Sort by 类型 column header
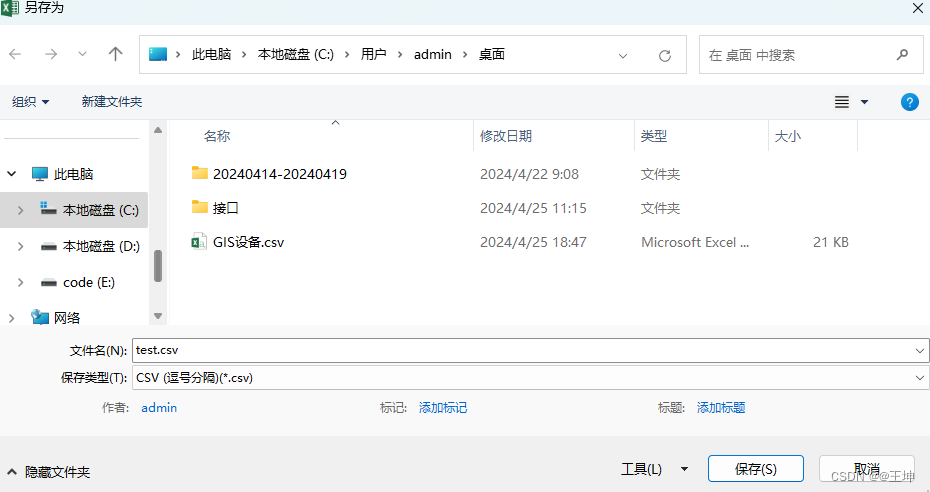The width and height of the screenshot is (930, 492). [x=654, y=136]
